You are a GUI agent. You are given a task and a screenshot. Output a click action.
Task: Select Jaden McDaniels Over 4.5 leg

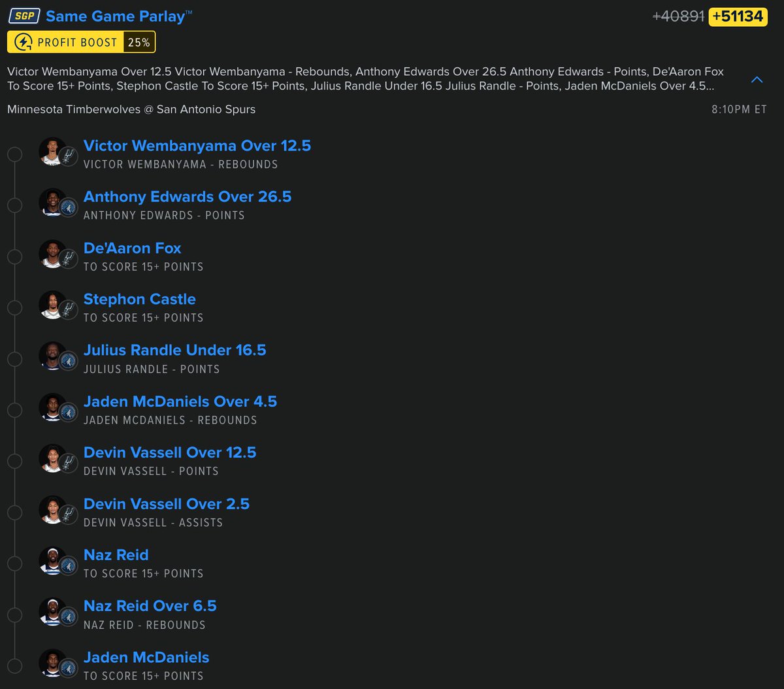pyautogui.click(x=180, y=401)
